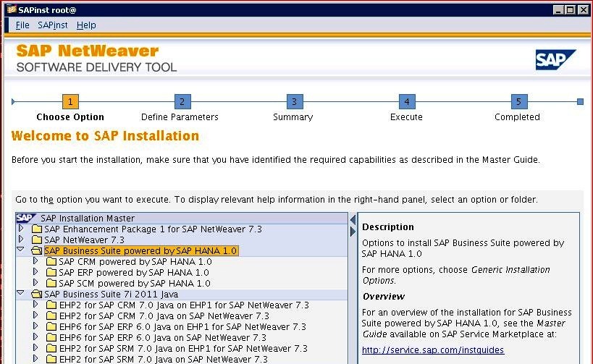This screenshot has width=593, height=364.
Task: Expand EHP6 for SAP ERP Java on NetWeaver 7.3
Action: pos(35,337)
